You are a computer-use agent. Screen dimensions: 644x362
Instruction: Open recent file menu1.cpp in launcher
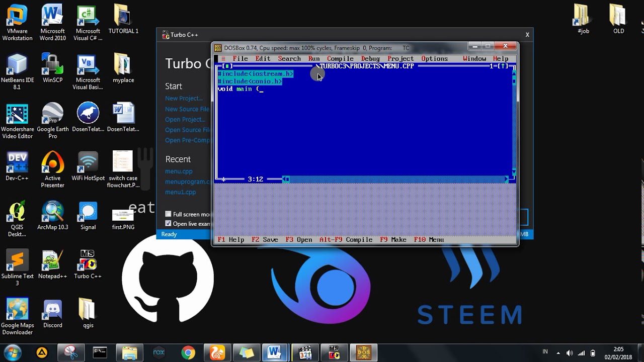[x=181, y=193]
